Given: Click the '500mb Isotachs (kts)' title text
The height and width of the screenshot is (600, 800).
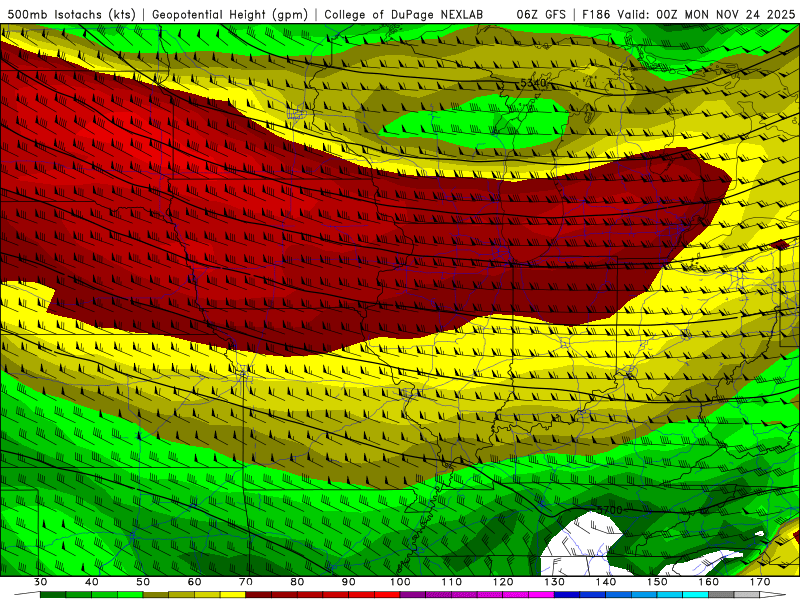Looking at the screenshot, I should [x=71, y=15].
